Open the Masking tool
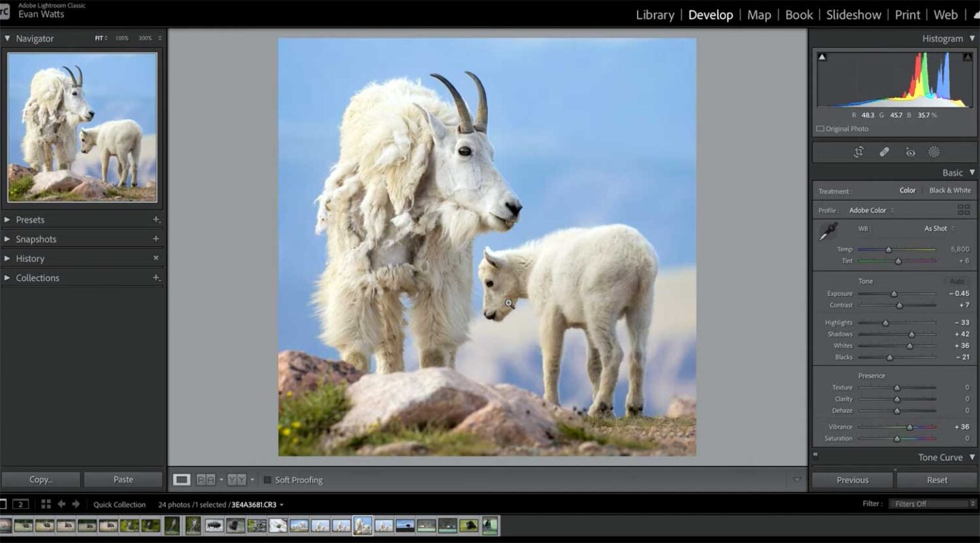This screenshot has height=543, width=980. coord(934,152)
